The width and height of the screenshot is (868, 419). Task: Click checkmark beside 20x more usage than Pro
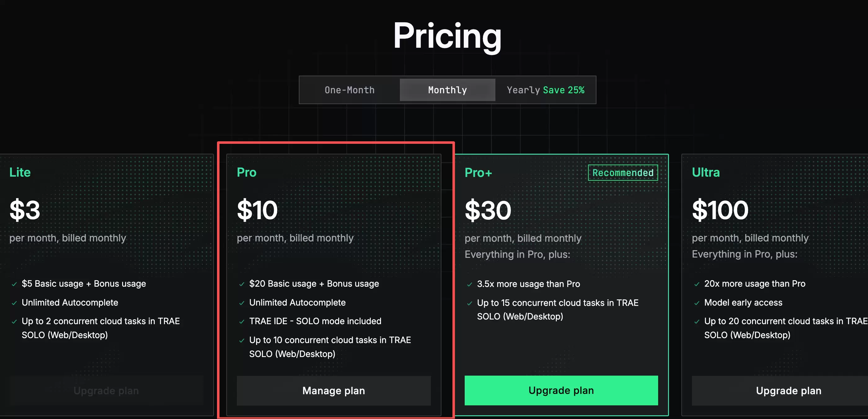[x=697, y=284]
